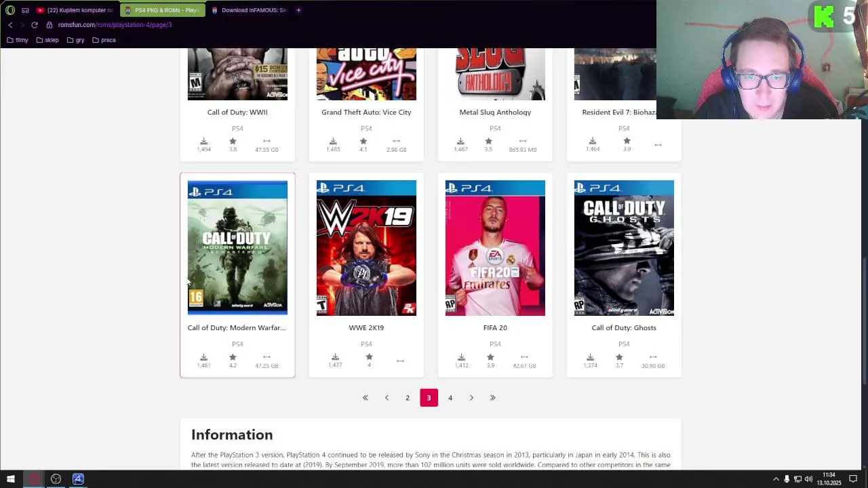Open the Opera GX taskbar icon
The height and width of the screenshot is (488, 868).
[x=33, y=479]
